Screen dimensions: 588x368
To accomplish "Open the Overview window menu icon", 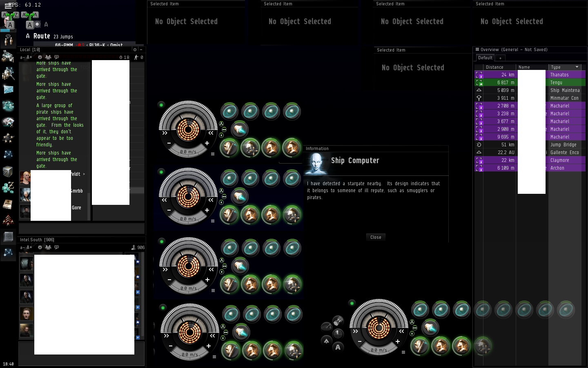I will coord(477,49).
